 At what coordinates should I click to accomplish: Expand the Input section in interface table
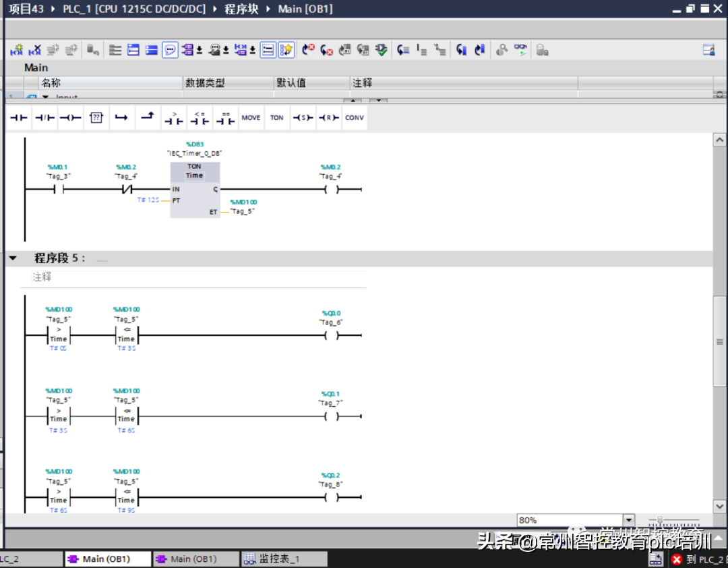[46, 98]
